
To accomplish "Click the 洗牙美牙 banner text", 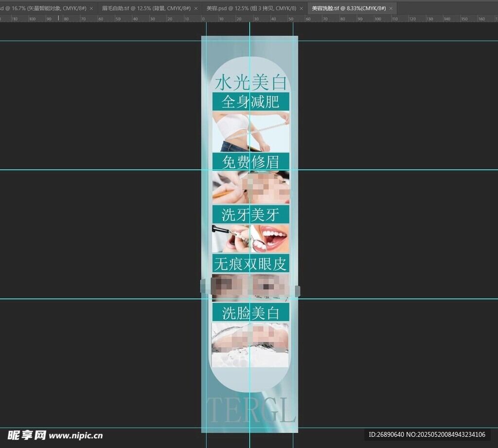I will tap(250, 215).
